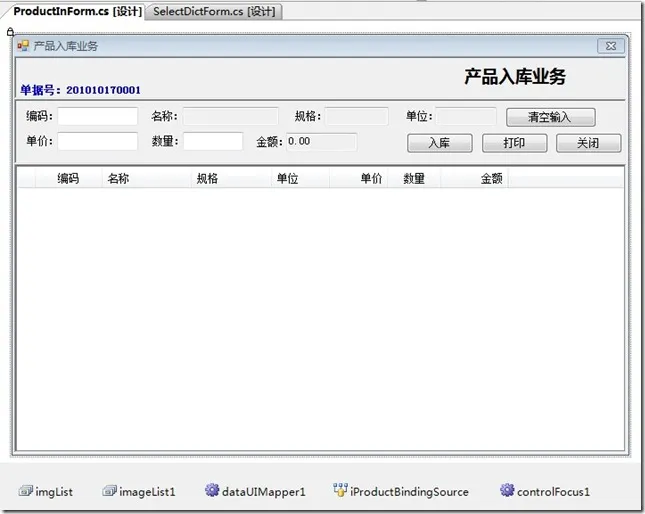
Task: Select the 单据号: 201010170001 label
Action: coord(80,90)
